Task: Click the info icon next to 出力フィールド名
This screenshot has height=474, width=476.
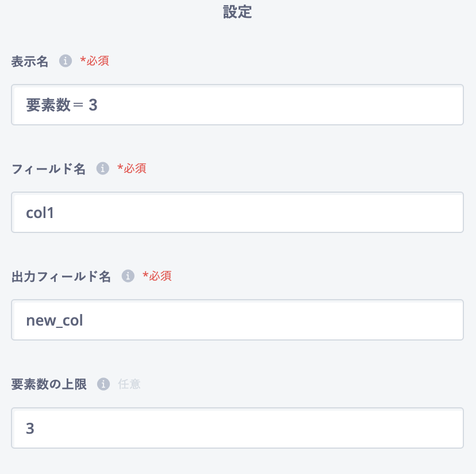Action: click(128, 276)
